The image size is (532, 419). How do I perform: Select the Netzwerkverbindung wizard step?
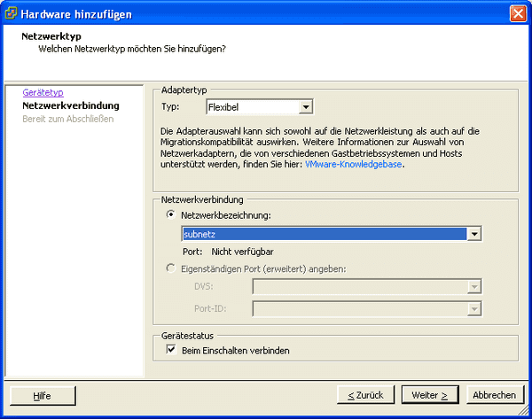[x=71, y=105]
